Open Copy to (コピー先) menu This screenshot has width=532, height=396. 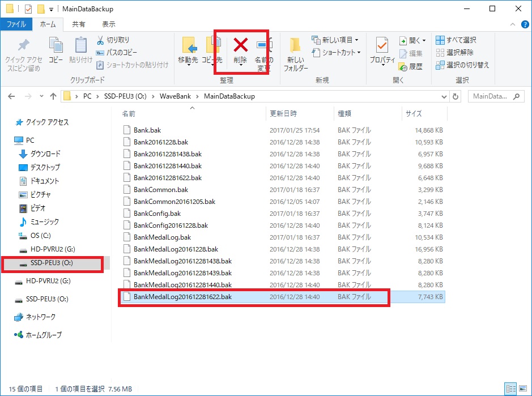coord(212,51)
